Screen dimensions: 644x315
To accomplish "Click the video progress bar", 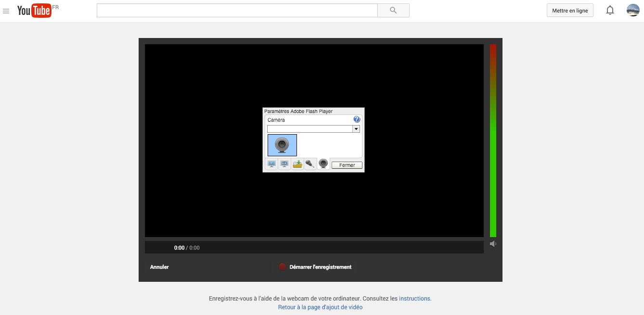I will tap(314, 247).
